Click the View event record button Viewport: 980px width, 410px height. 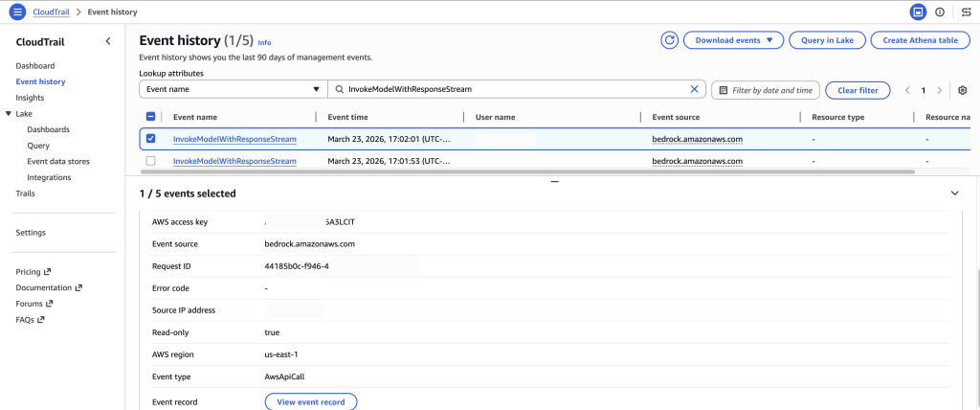(x=311, y=402)
